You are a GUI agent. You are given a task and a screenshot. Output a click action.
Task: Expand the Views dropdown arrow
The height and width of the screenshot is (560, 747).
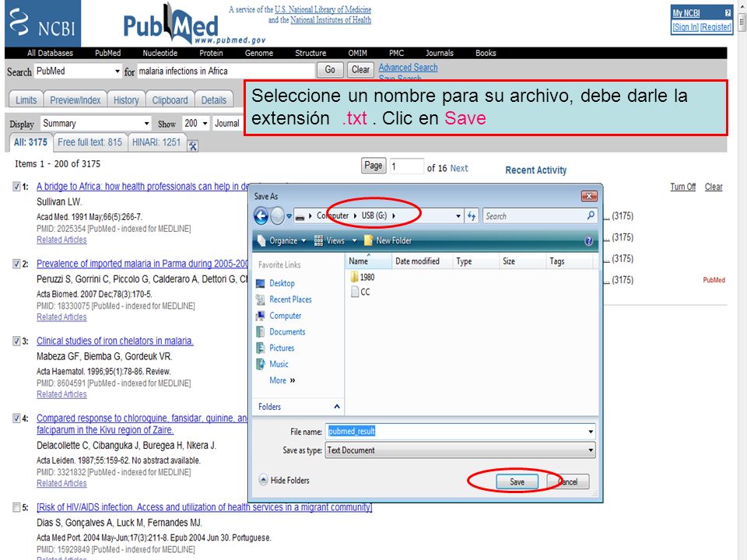pos(354,241)
